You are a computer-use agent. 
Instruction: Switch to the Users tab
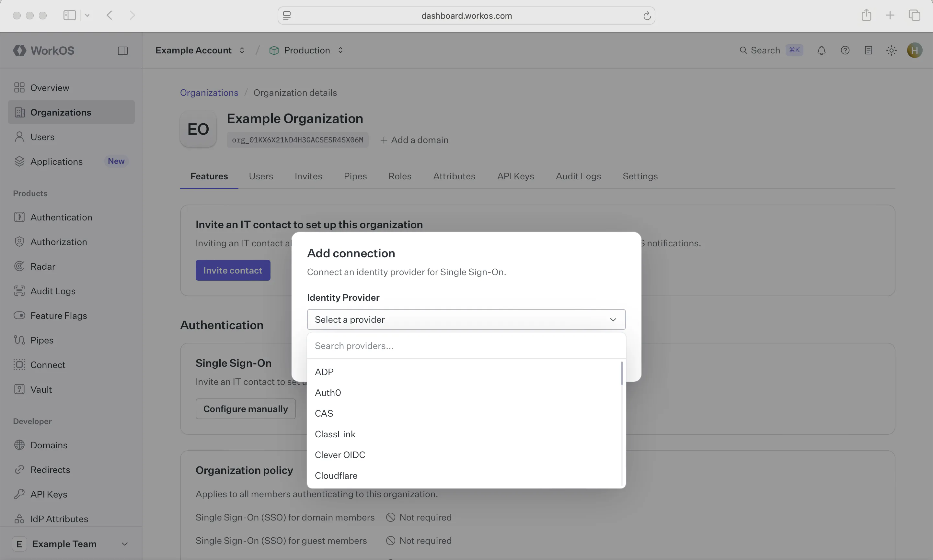261,176
